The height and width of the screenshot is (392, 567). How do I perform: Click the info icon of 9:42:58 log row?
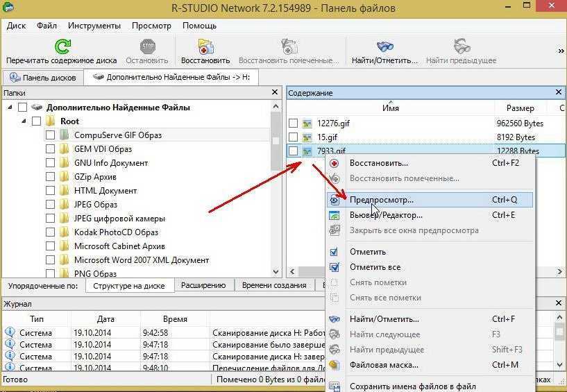pos(10,332)
